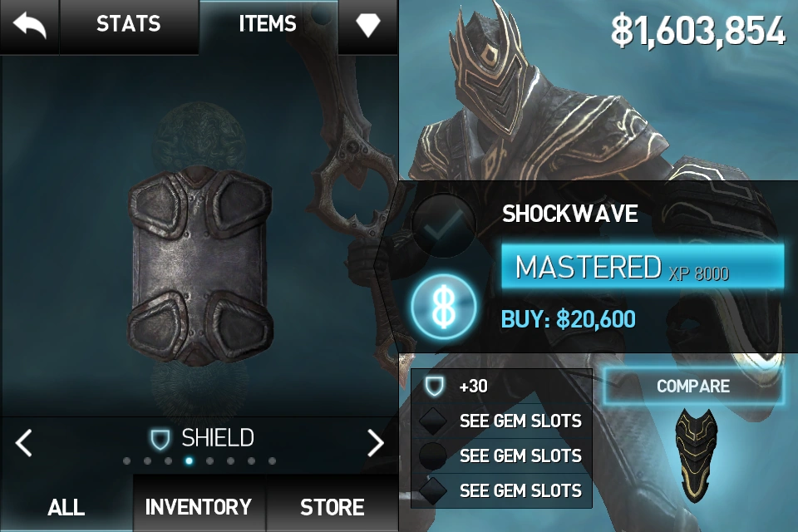Show ALL items filter

[x=66, y=506]
